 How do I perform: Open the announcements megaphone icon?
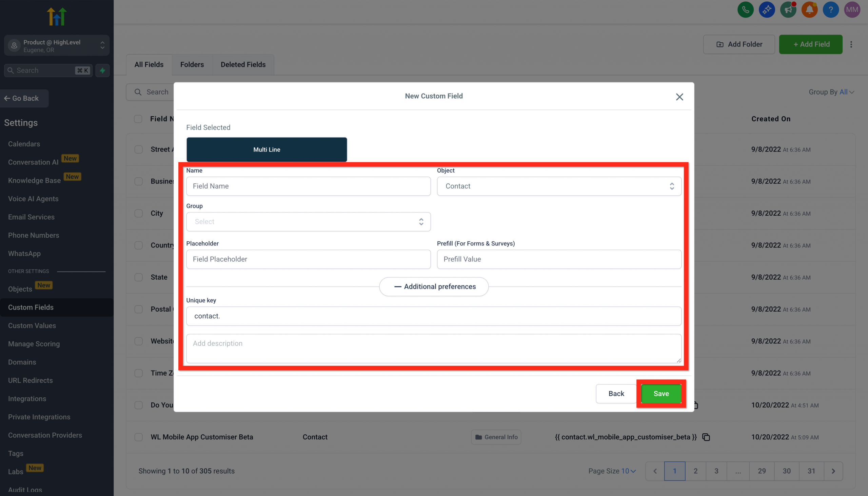pyautogui.click(x=788, y=9)
